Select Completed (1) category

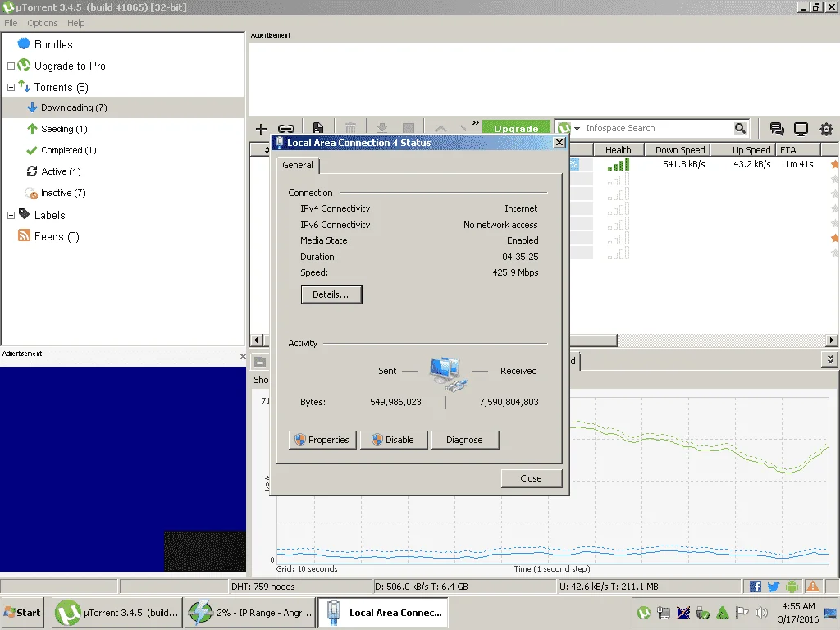point(69,150)
